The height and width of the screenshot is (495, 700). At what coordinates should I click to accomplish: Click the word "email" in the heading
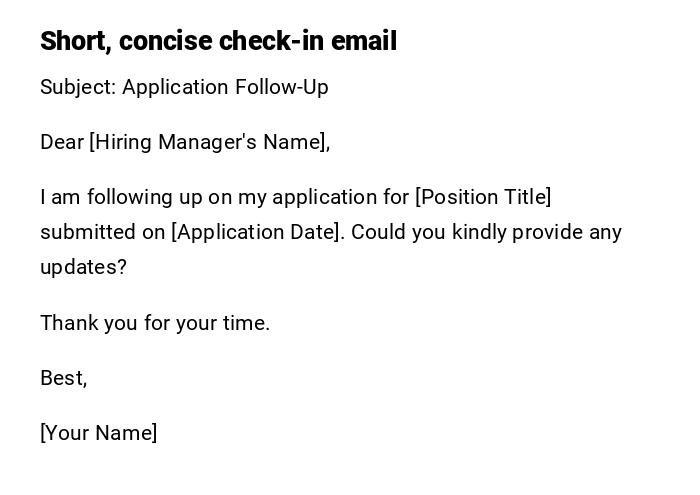coord(367,41)
